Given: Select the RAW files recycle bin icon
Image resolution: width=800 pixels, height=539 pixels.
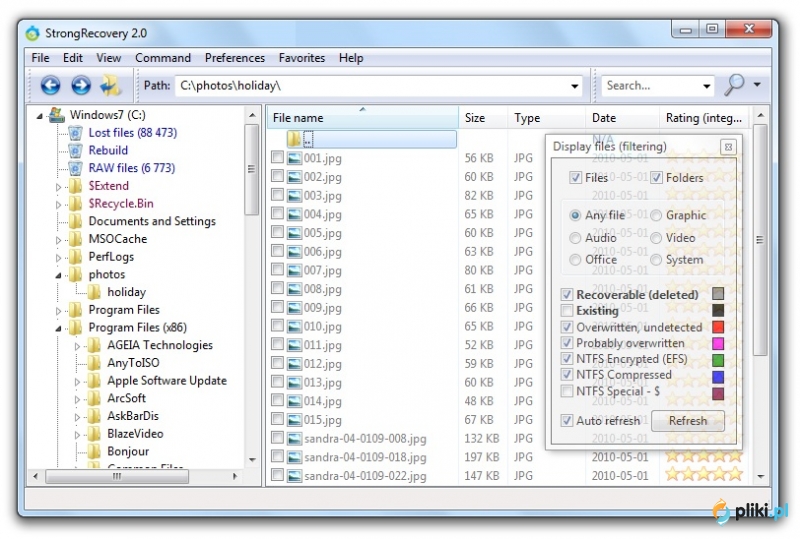Looking at the screenshot, I should coord(76,168).
